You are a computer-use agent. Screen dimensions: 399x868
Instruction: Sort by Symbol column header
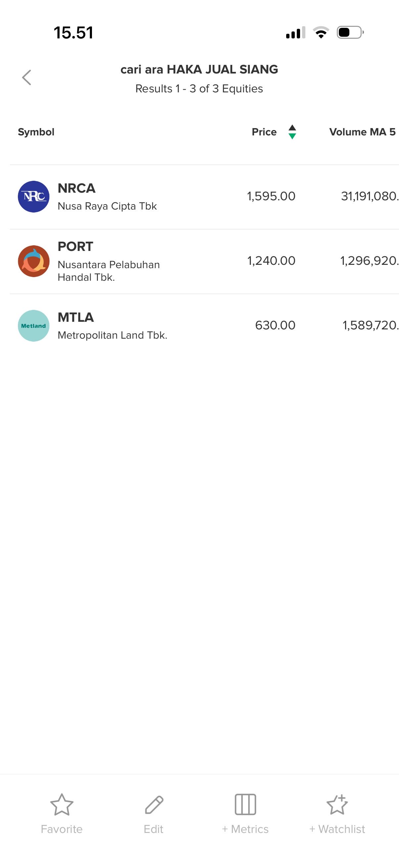click(36, 132)
